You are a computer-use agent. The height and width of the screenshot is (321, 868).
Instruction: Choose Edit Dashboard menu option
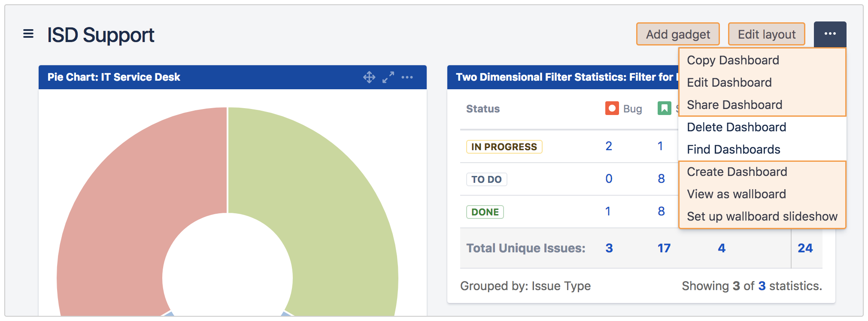(x=729, y=83)
